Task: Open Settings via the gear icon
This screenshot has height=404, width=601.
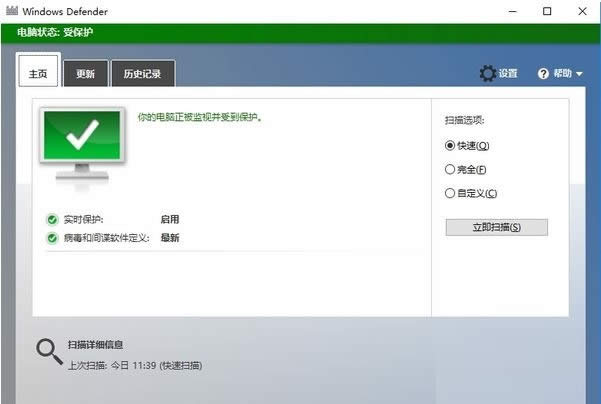Action: pos(487,73)
